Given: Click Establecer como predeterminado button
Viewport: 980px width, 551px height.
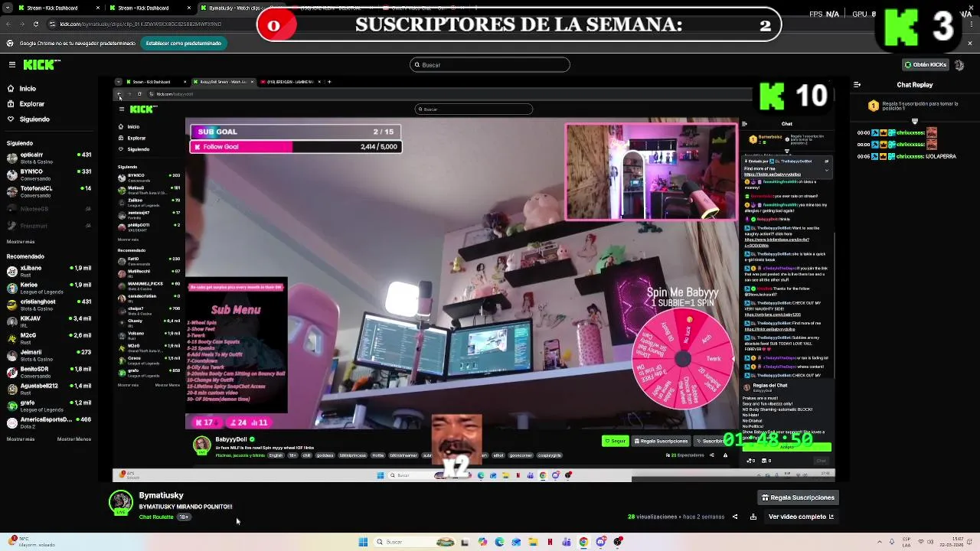Looking at the screenshot, I should pyautogui.click(x=184, y=44).
